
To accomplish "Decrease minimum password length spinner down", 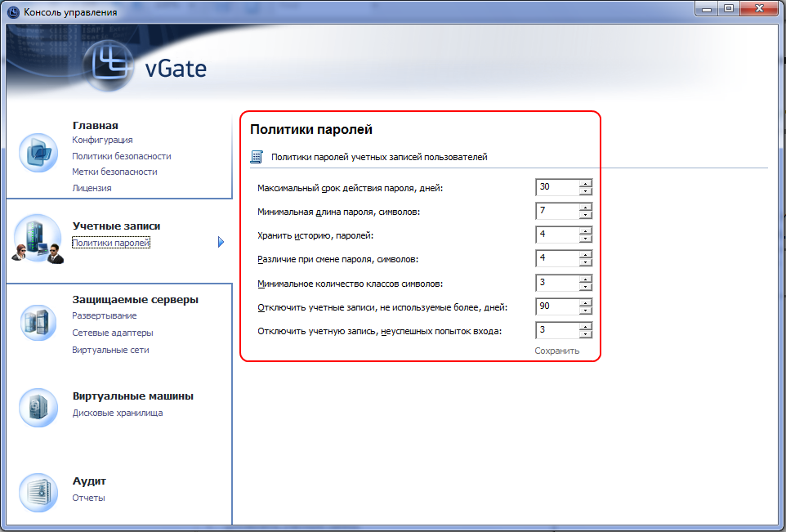I will pos(586,215).
